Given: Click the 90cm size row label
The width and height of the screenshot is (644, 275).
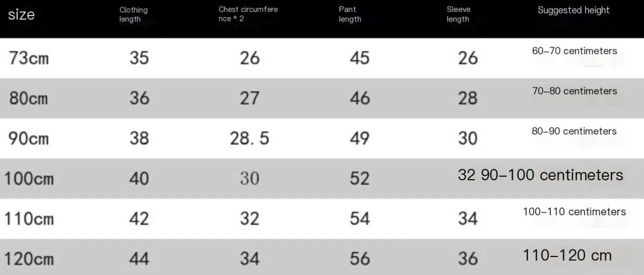Looking at the screenshot, I should tap(29, 138).
